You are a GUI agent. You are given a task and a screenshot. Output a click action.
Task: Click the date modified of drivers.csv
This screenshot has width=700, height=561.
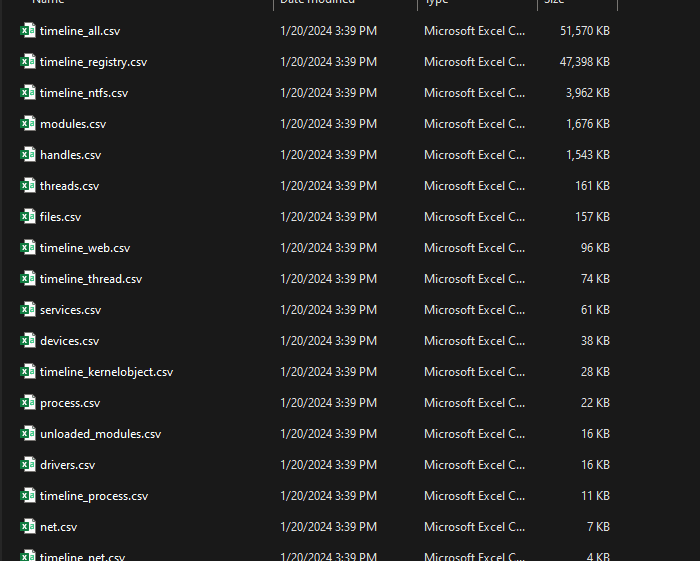point(329,465)
